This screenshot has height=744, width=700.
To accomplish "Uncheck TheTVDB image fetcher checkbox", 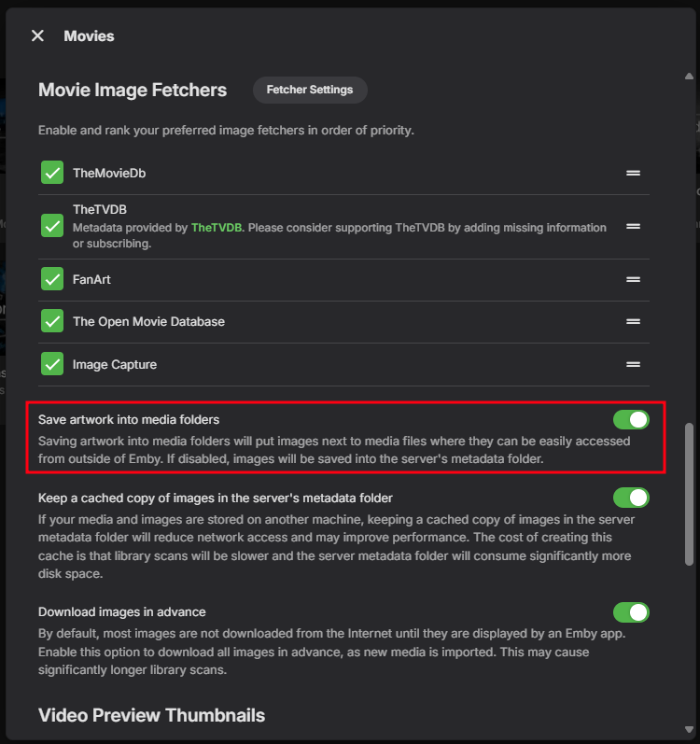I will [52, 226].
